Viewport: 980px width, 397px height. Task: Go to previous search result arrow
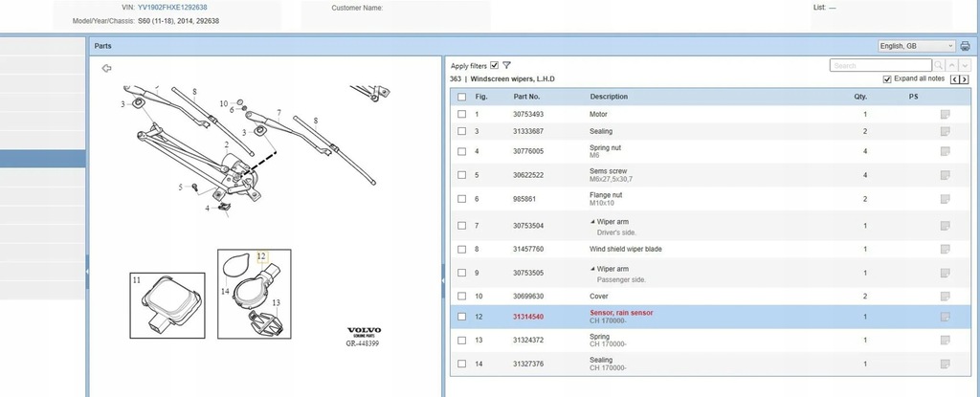coord(952,65)
